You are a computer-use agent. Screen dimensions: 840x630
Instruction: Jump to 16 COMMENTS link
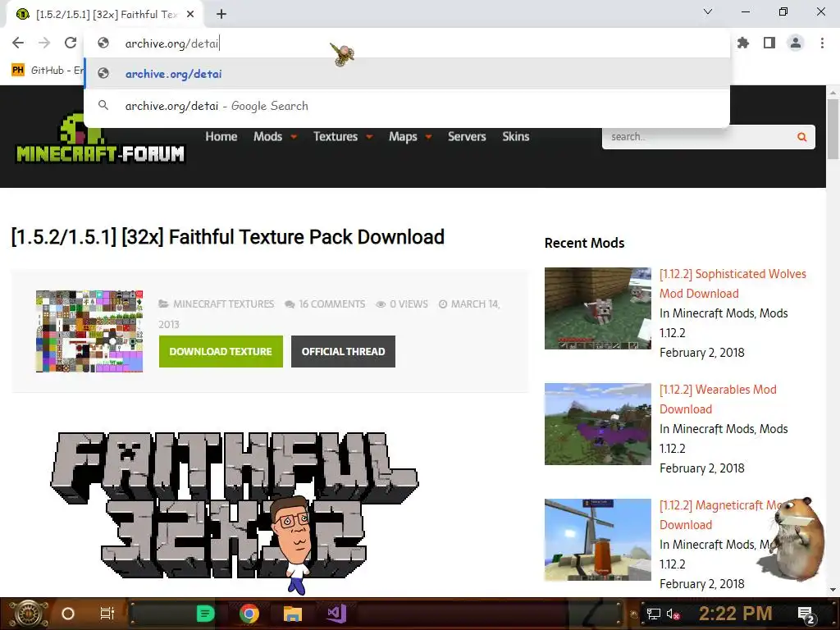pos(331,304)
